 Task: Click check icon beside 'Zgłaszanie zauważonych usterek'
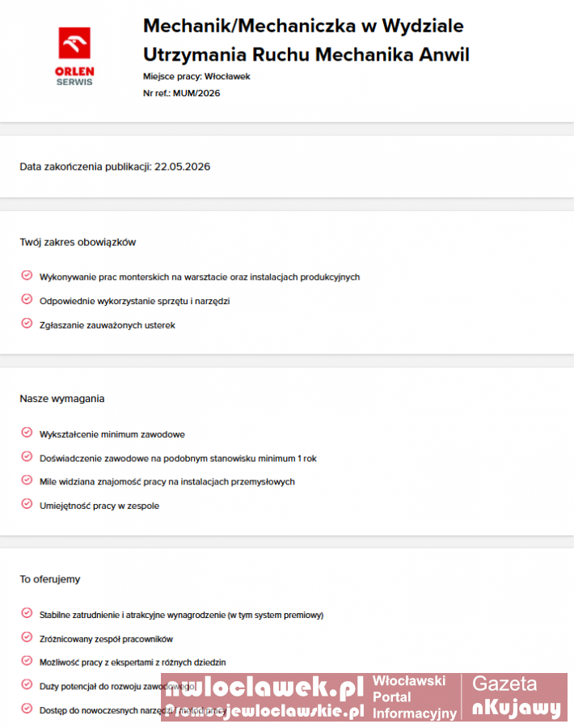tap(27, 324)
